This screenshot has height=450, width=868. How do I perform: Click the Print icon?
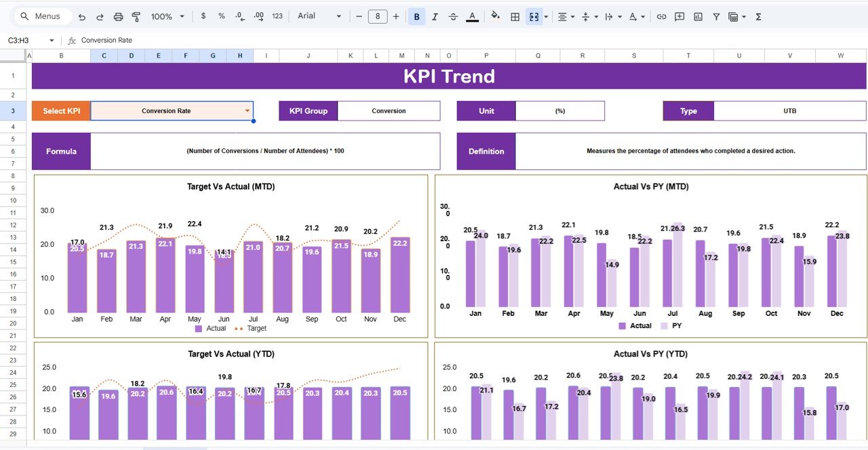pos(119,16)
